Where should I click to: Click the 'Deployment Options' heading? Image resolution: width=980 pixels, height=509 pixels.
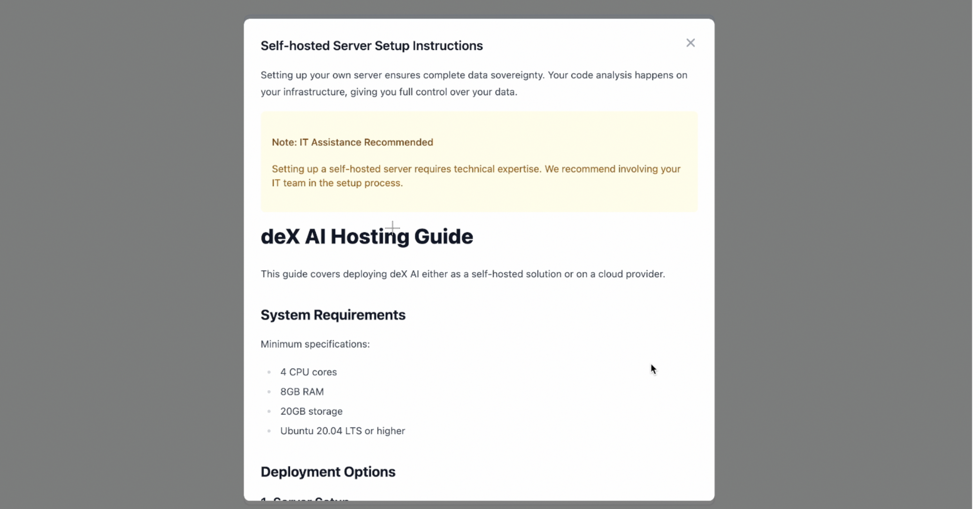coord(328,472)
